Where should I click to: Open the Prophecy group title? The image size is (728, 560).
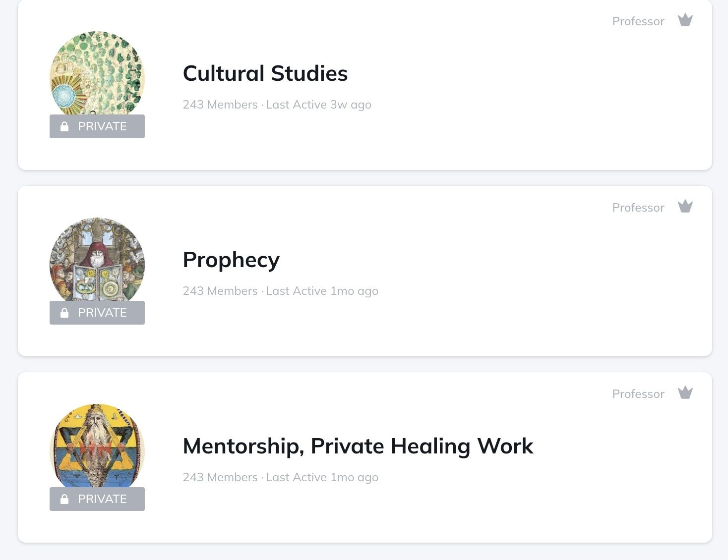coord(231,260)
